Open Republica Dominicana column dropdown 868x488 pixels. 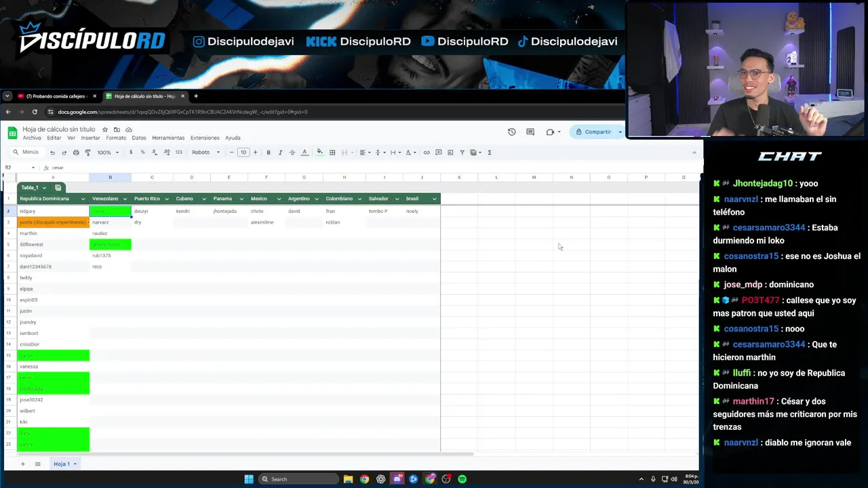pos(83,199)
